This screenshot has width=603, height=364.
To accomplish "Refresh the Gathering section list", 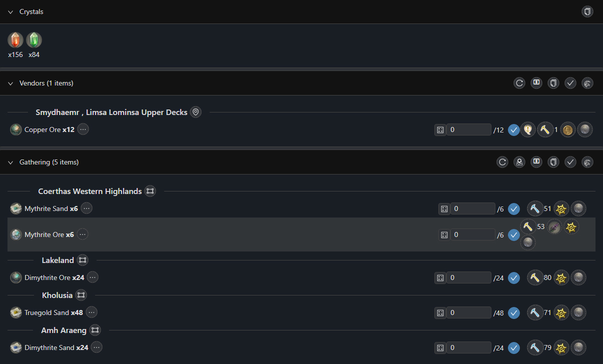I will [x=502, y=161].
